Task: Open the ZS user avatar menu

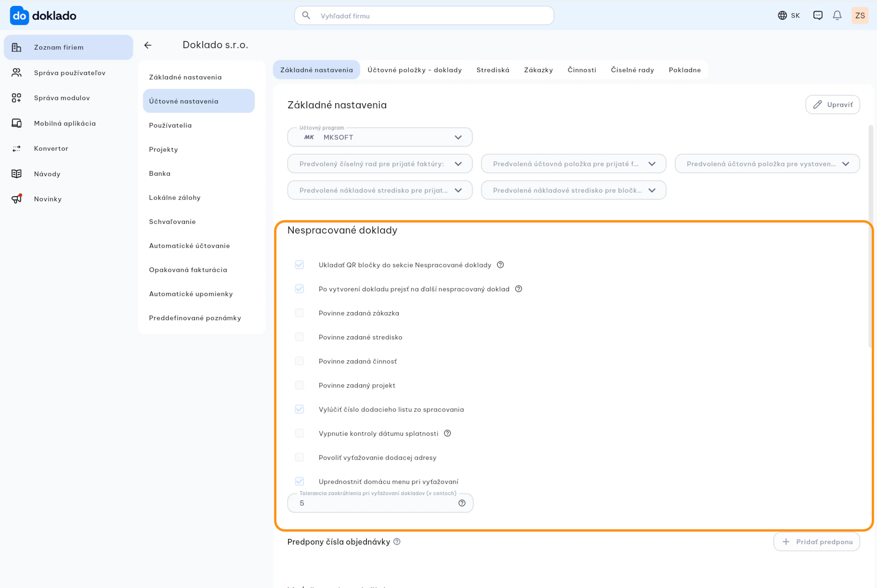Action: tap(860, 15)
